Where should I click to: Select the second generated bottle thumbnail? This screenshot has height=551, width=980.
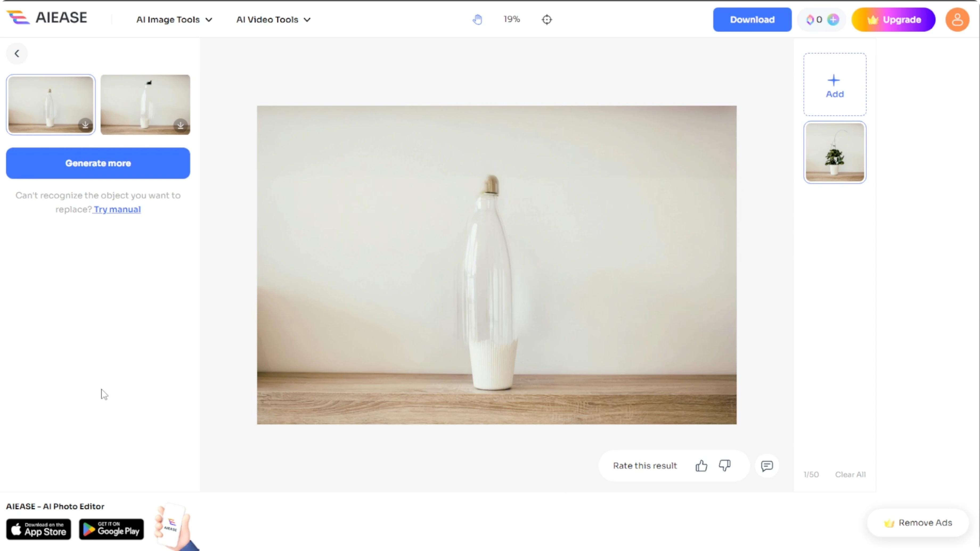(x=145, y=105)
